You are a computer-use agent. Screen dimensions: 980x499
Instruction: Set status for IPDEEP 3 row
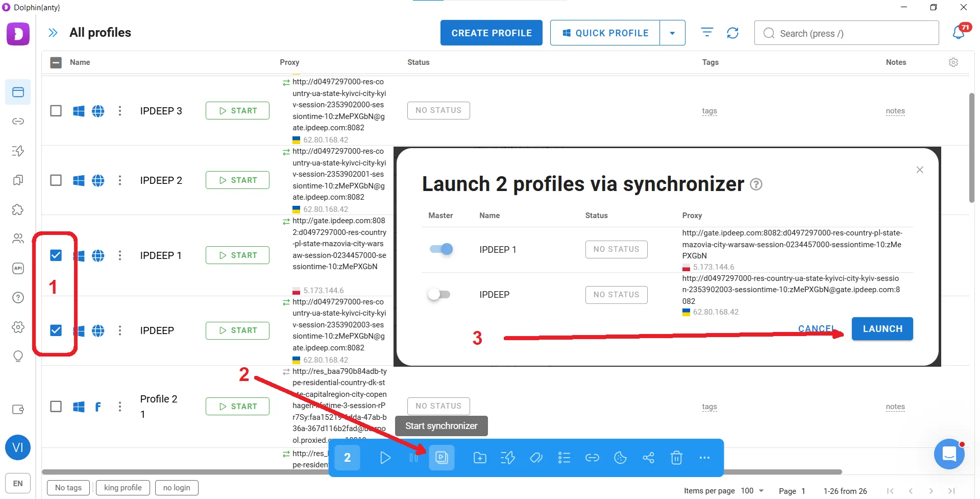coord(438,110)
